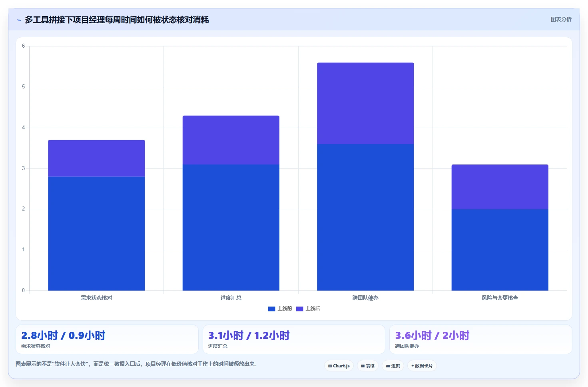This screenshot has height=387, width=588.
Task: Select the blue 上线前 bar of 需求状态核对
Action: (x=96, y=234)
